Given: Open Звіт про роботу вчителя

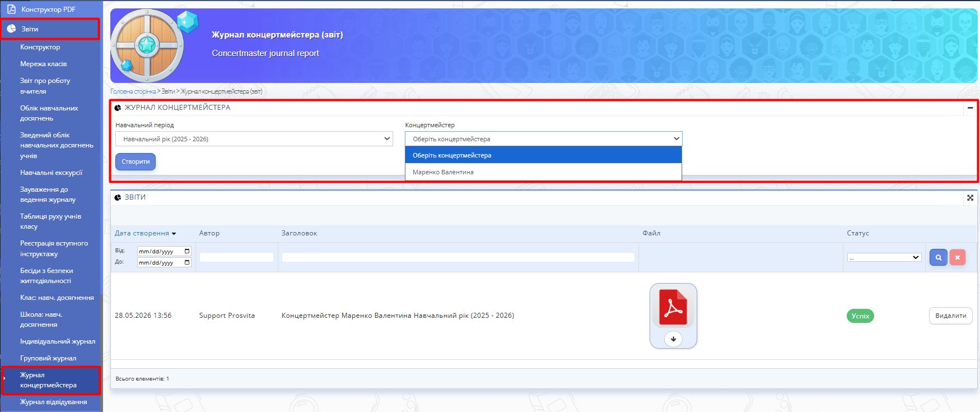Looking at the screenshot, I should click(x=45, y=86).
